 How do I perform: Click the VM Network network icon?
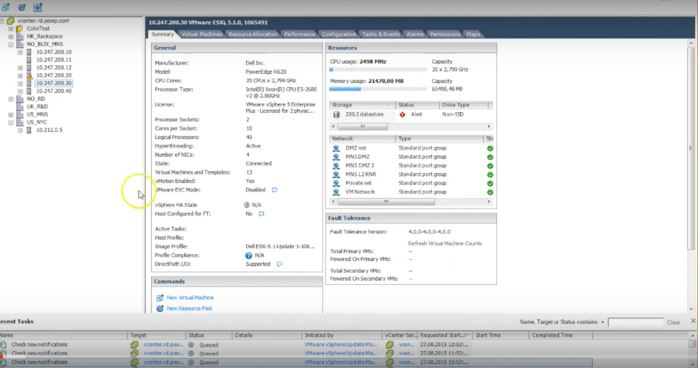(336, 192)
